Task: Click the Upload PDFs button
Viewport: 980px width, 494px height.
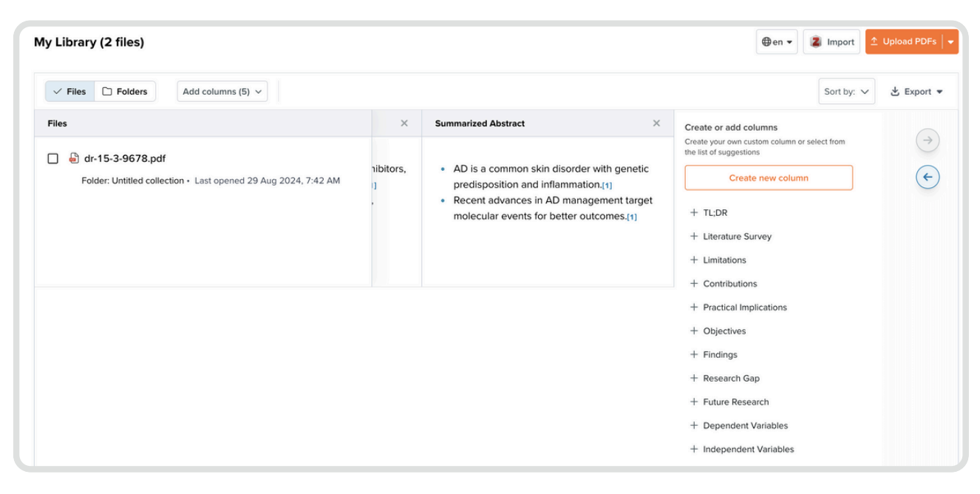Action: (x=904, y=42)
